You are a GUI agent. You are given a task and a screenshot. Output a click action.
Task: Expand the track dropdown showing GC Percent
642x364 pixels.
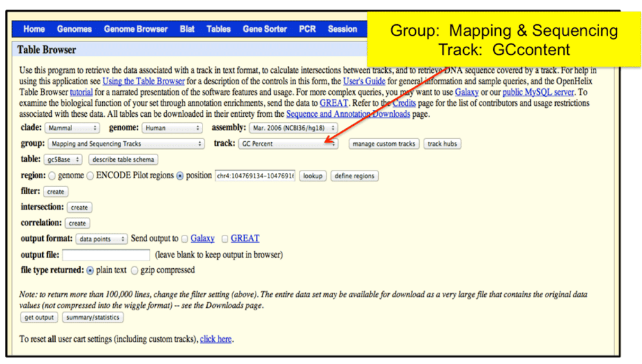point(288,144)
